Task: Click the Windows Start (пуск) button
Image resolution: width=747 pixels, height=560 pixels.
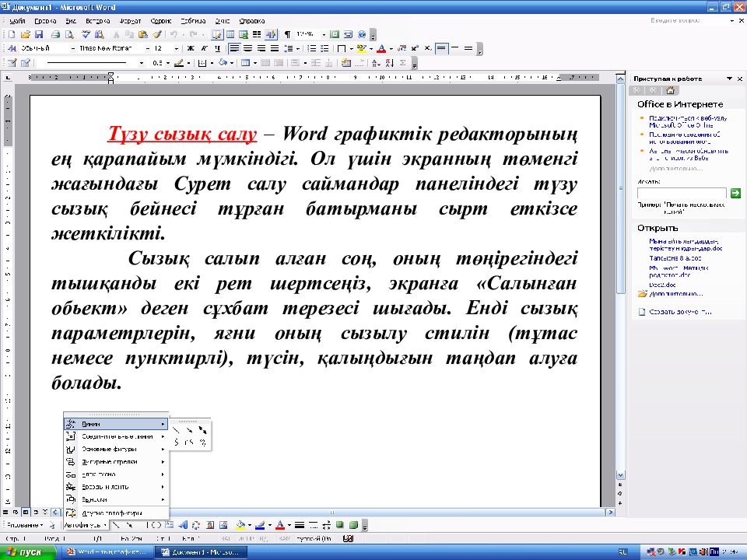Action: (28, 552)
